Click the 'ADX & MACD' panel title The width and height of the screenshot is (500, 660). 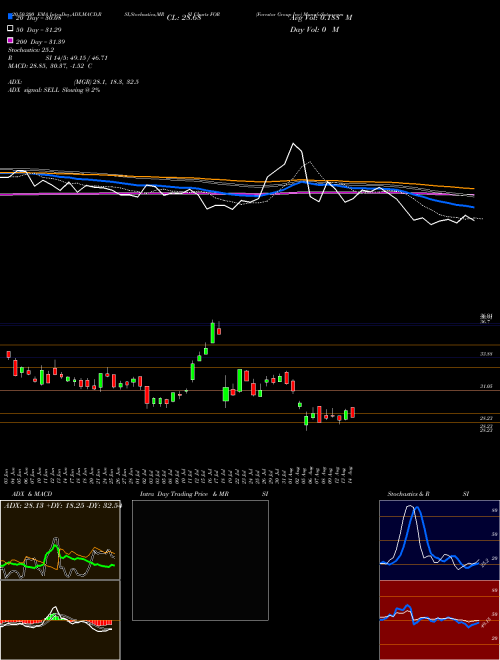[32, 494]
